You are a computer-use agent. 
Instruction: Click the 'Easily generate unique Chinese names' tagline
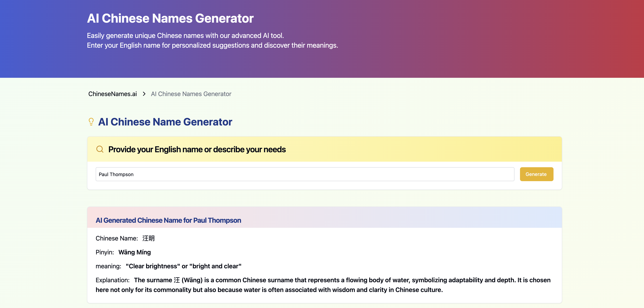[185, 35]
